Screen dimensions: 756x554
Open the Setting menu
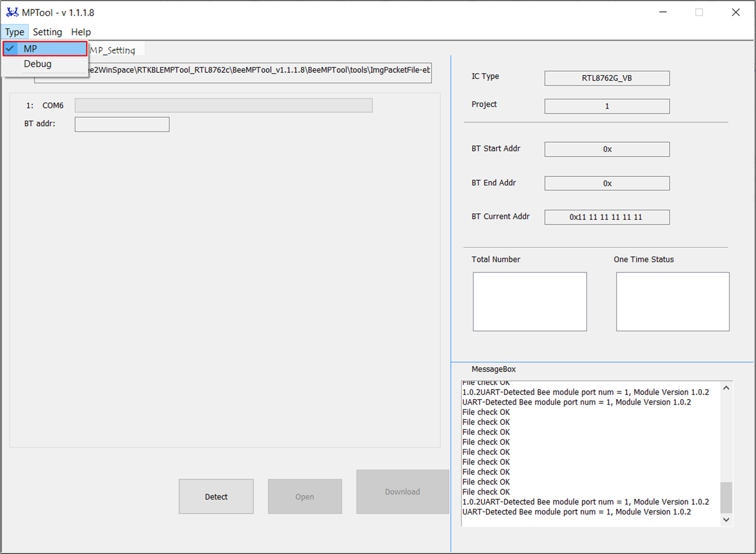tap(47, 32)
